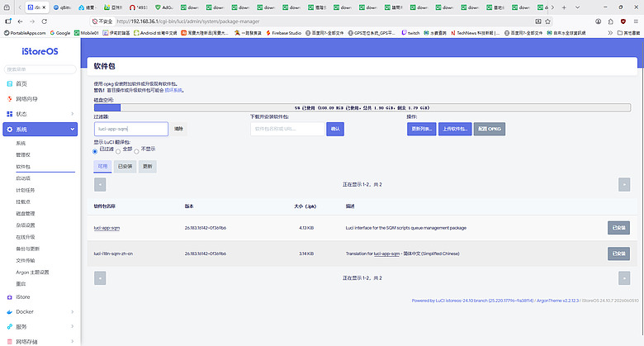Select the 不显示 radio option

[x=136, y=151]
